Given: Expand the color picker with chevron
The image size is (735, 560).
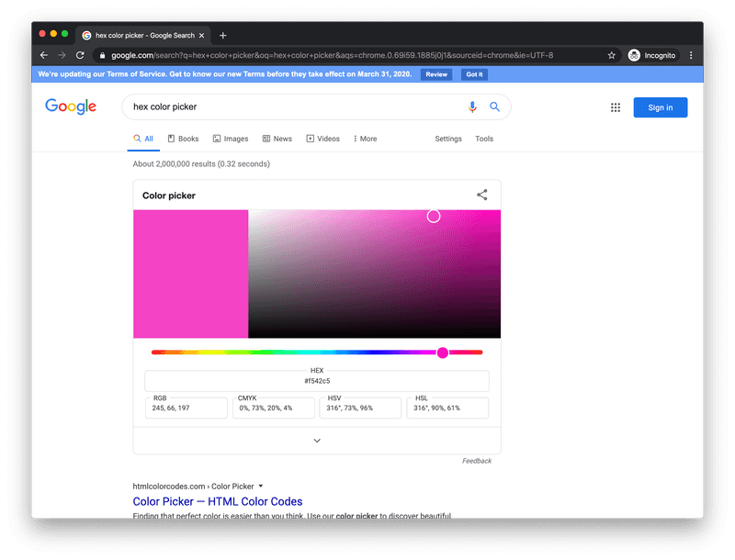Looking at the screenshot, I should 317,441.
